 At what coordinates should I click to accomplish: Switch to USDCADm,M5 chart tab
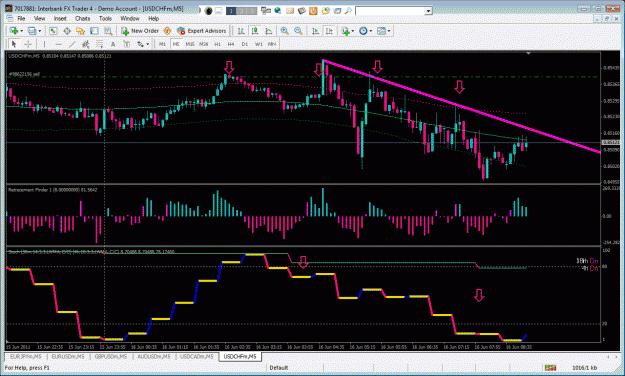tap(197, 356)
